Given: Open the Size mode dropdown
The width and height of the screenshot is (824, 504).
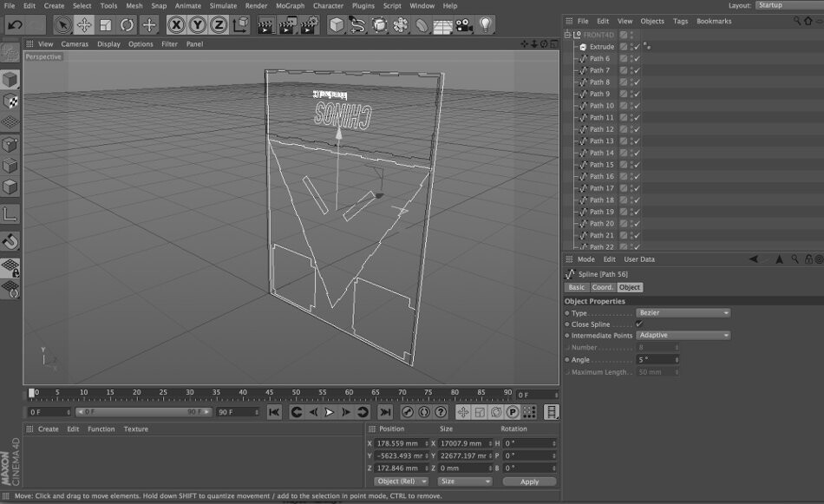Looking at the screenshot, I should (x=465, y=481).
